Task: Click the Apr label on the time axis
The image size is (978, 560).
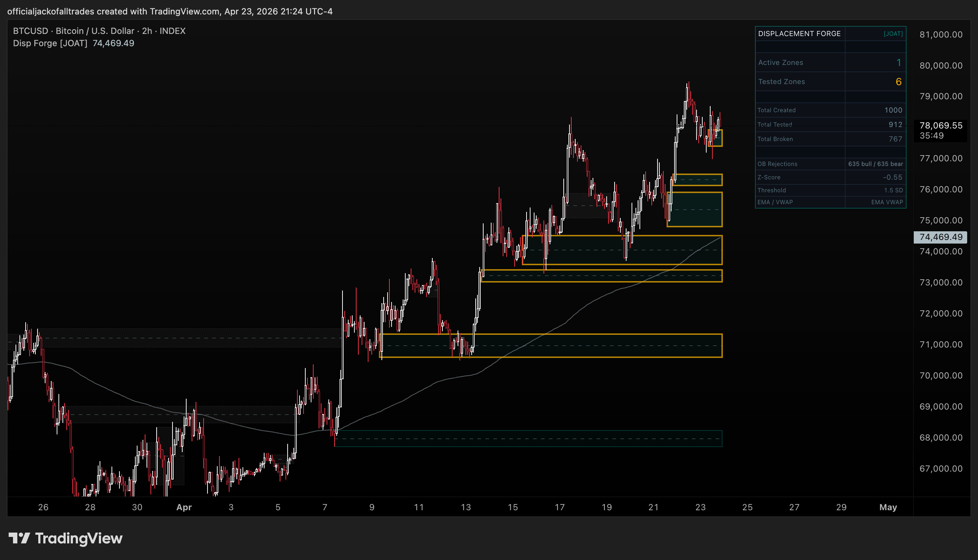Action: 184,507
